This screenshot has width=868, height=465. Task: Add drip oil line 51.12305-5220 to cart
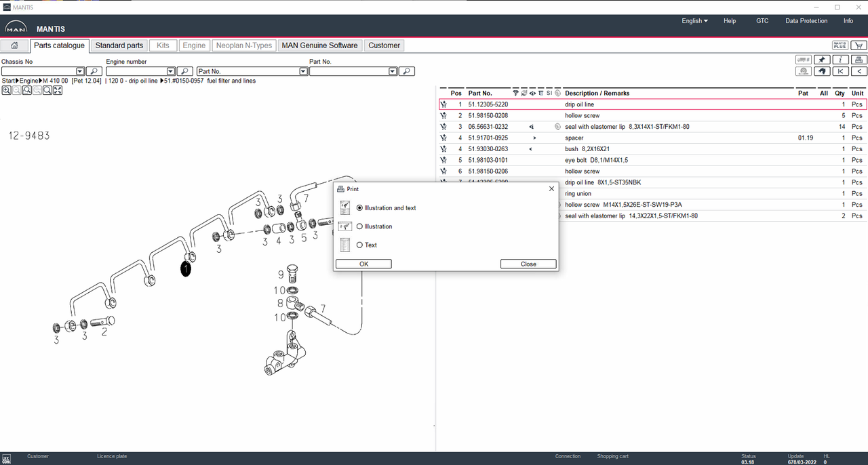443,104
